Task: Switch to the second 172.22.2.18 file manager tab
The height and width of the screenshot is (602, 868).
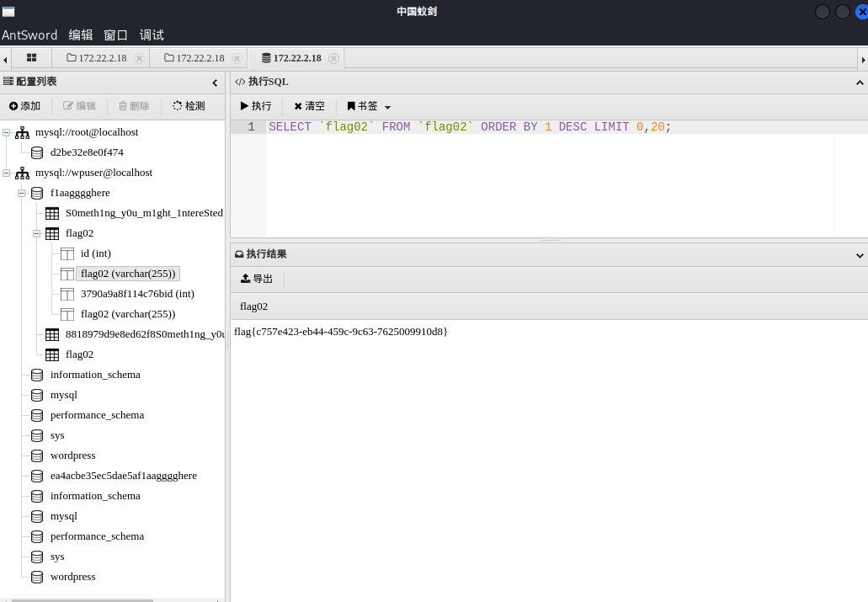Action: click(194, 58)
